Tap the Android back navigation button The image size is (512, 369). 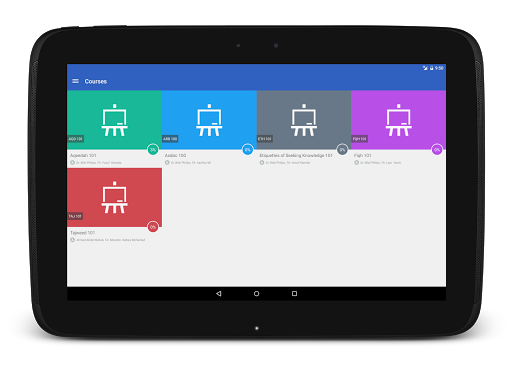tap(219, 293)
